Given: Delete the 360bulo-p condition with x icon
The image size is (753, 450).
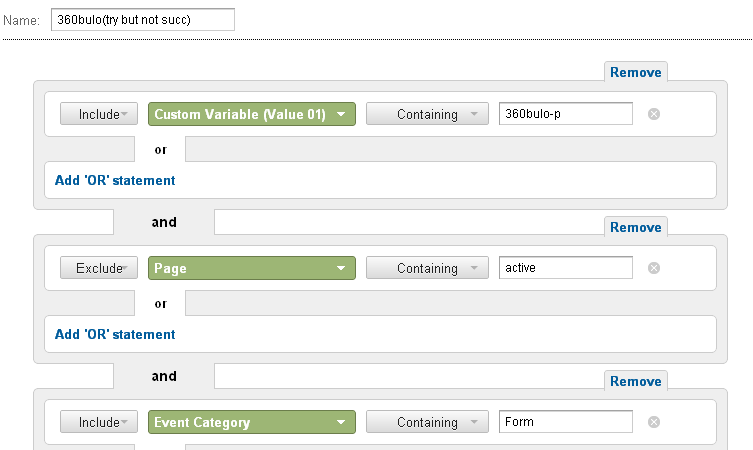Looking at the screenshot, I should coord(654,114).
